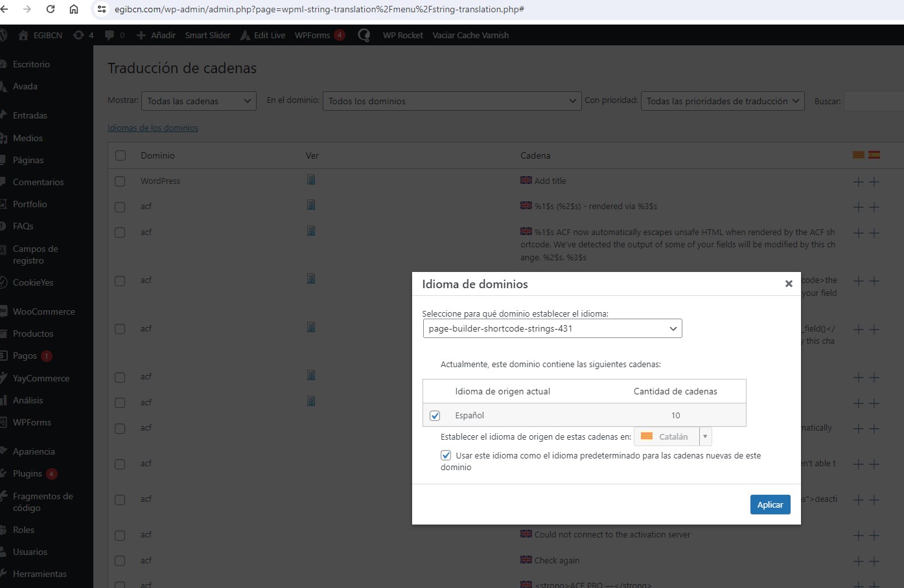Close the Idioma de dominios dialog
Viewport: 904px width, 588px height.
789,284
